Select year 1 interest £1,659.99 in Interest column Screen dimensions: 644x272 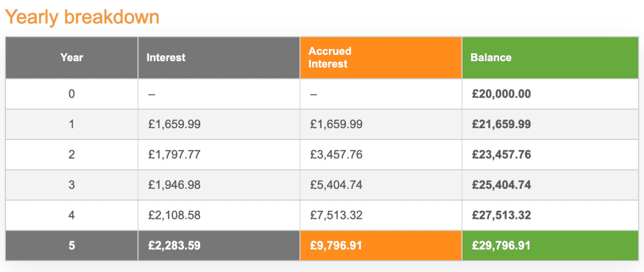click(174, 124)
